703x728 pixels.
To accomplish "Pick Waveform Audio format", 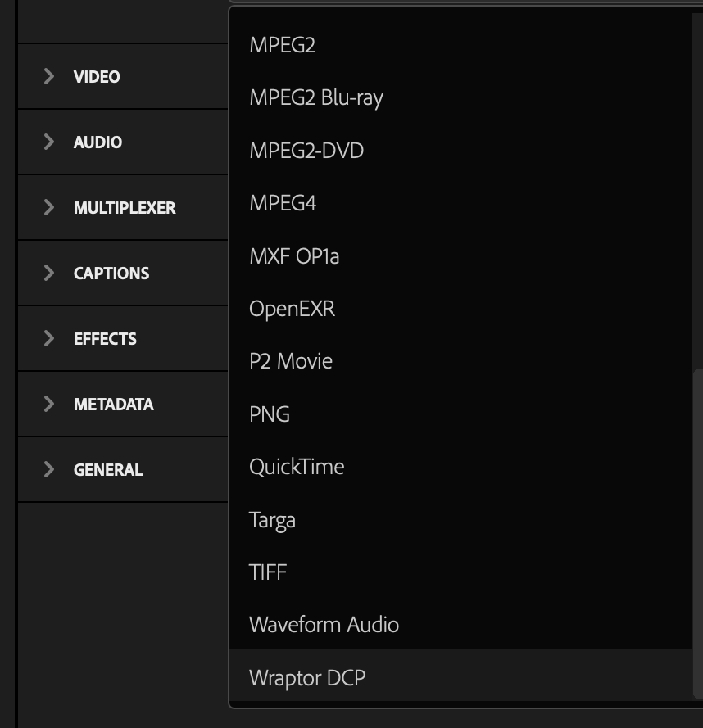I will pyautogui.click(x=460, y=625).
